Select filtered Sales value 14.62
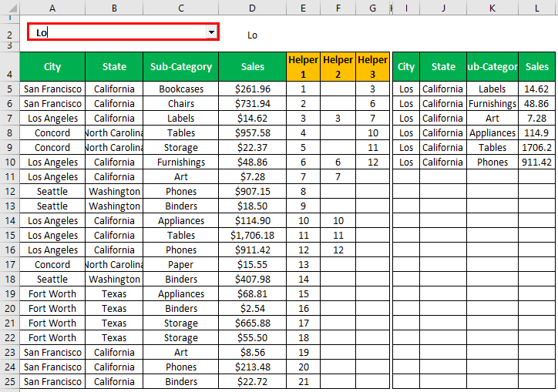 536,89
